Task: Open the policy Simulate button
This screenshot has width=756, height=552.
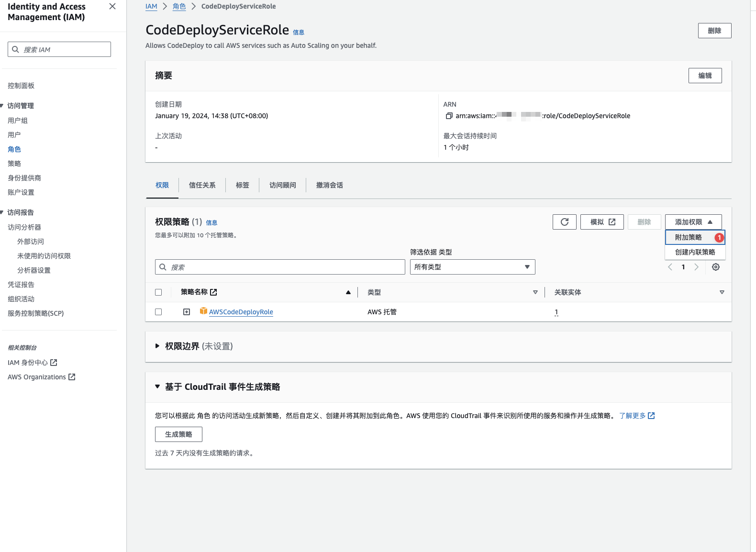Action: tap(602, 222)
